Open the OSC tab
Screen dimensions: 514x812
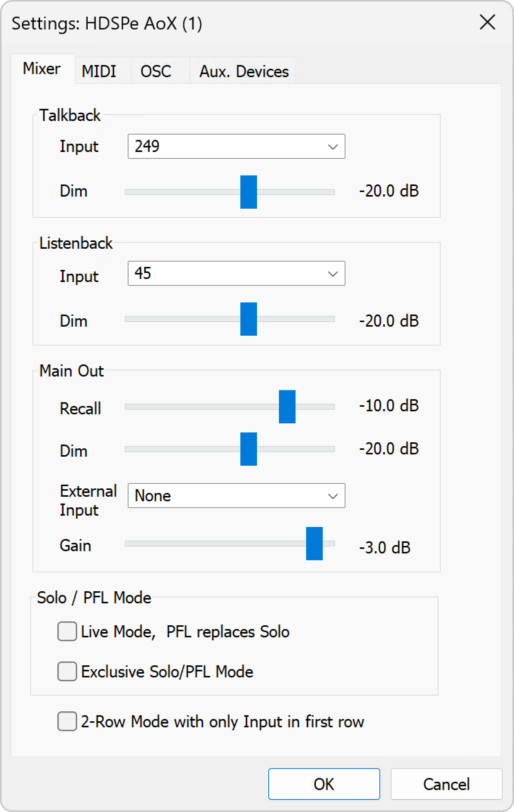pos(156,71)
